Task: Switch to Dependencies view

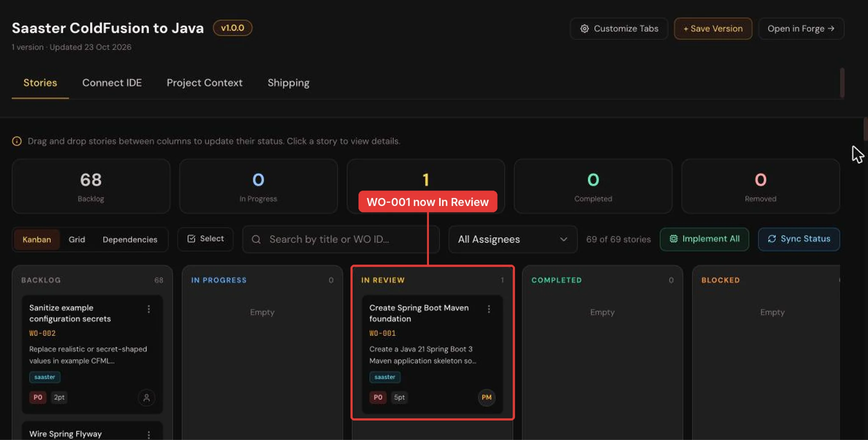Action: pos(130,239)
